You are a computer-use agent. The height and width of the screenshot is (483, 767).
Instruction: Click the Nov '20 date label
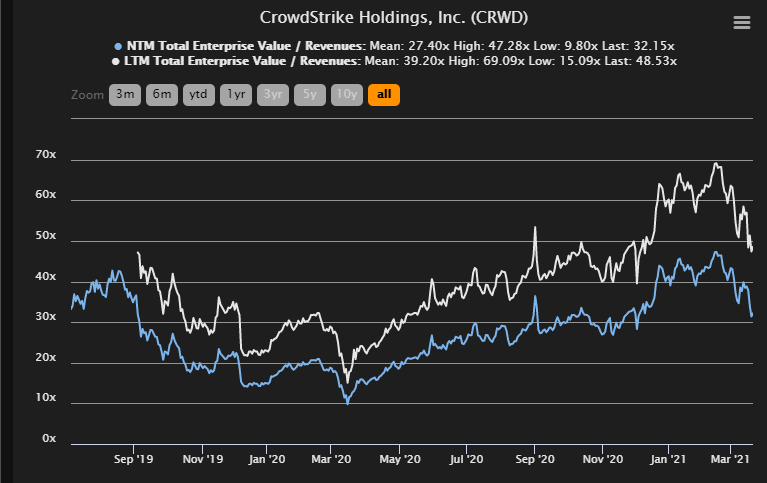coord(603,460)
